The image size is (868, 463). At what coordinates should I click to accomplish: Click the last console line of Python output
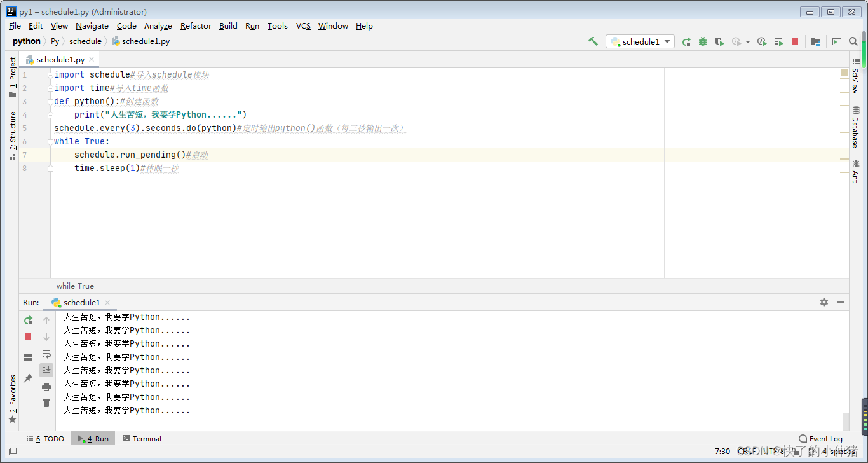tap(127, 411)
